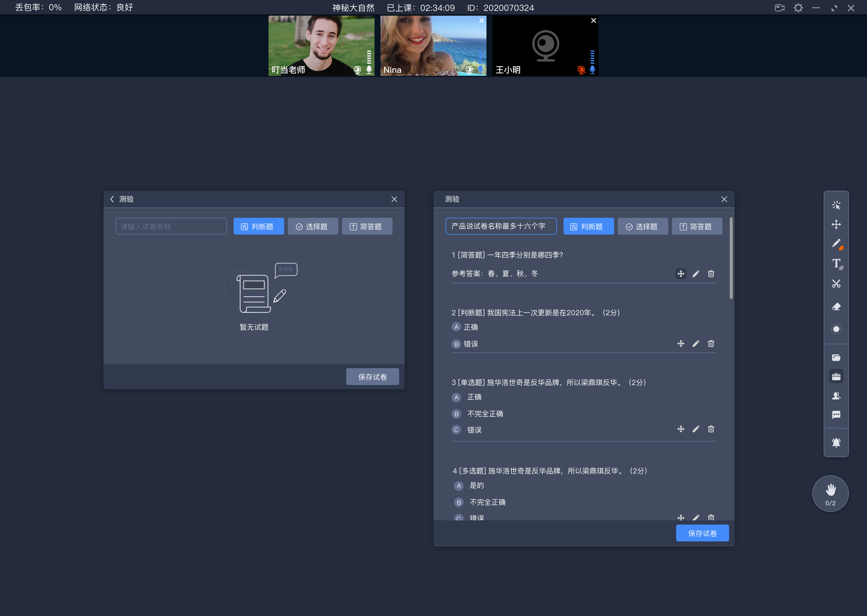The width and height of the screenshot is (867, 616).
Task: Save the right panel test 保存试卷
Action: (702, 533)
